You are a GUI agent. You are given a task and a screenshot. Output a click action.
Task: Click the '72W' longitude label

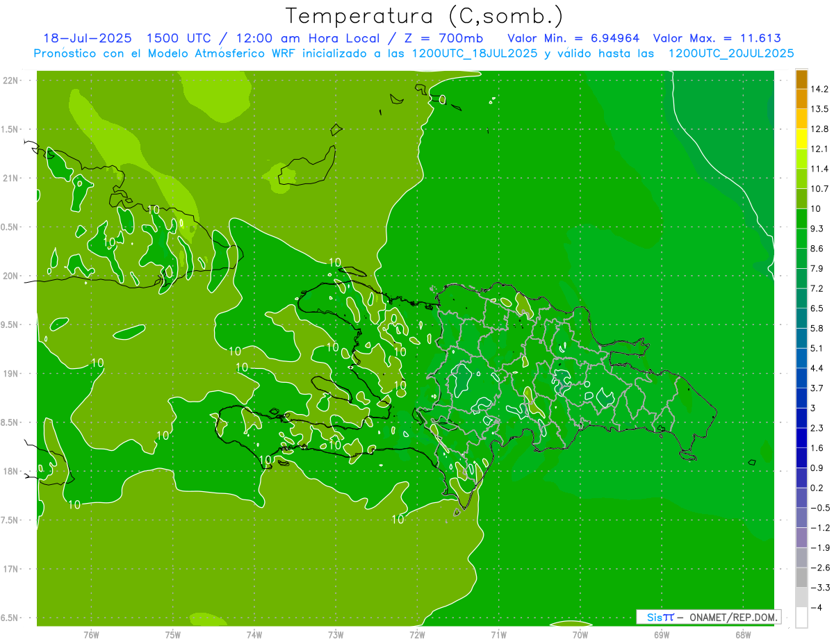point(417,635)
